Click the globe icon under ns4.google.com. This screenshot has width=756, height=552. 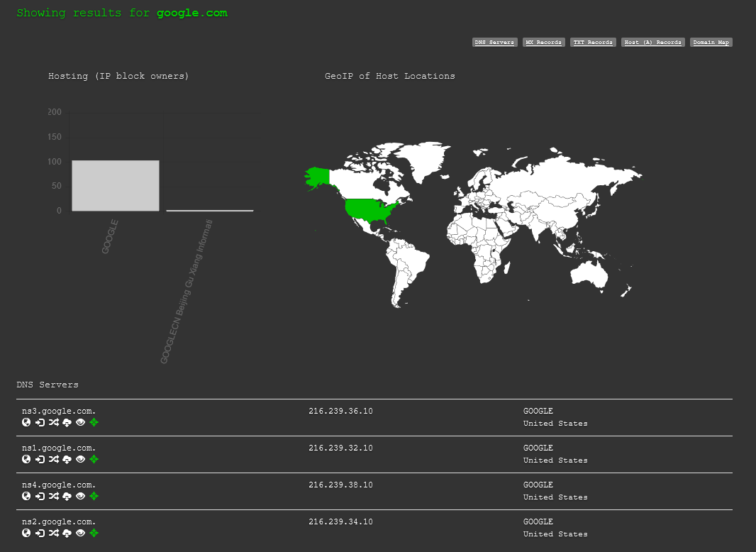[26, 495]
